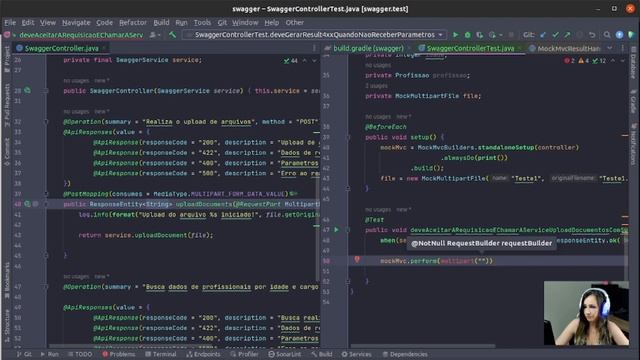Image resolution: width=640 pixels, height=360 pixels.
Task: Open the Project tool window sidebar
Action: coord(7,59)
